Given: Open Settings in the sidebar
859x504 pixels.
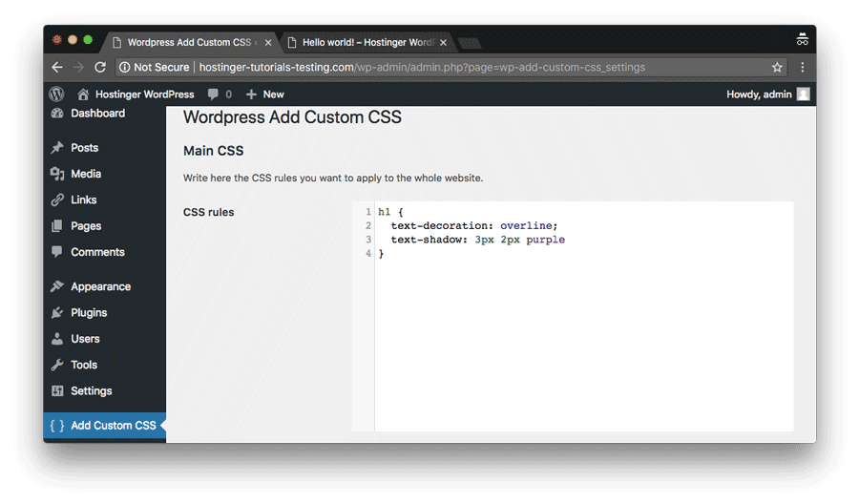Looking at the screenshot, I should coord(91,390).
